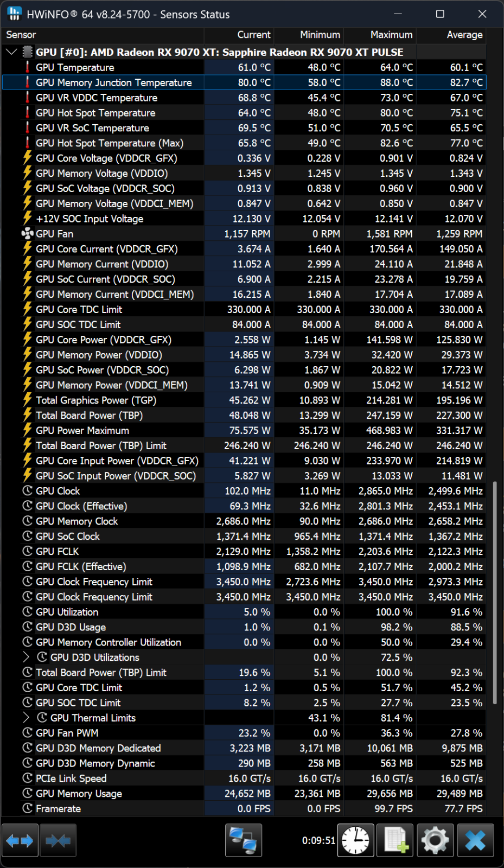Select the GPU D3D Memory Dynamic row
The height and width of the screenshot is (868, 504).
pos(244,763)
